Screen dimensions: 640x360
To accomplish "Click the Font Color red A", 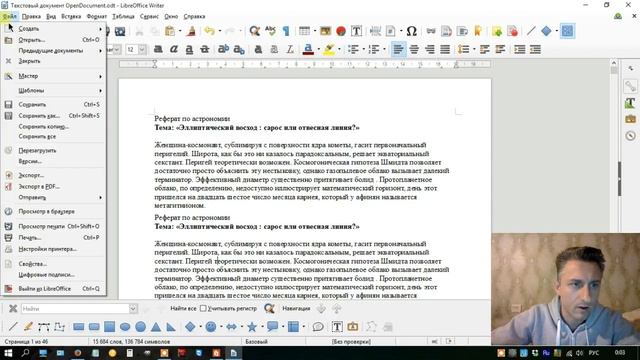I will click(308, 49).
